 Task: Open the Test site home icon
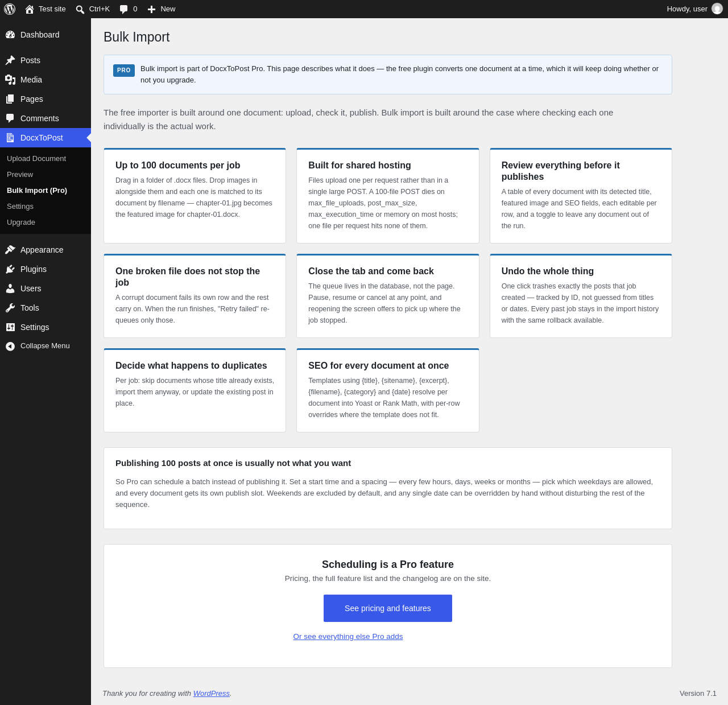30,9
